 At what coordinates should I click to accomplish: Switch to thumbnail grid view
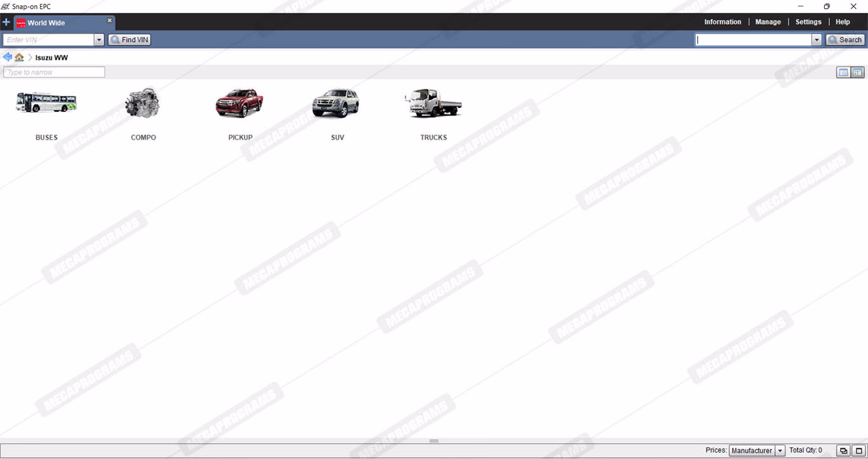[x=857, y=72]
